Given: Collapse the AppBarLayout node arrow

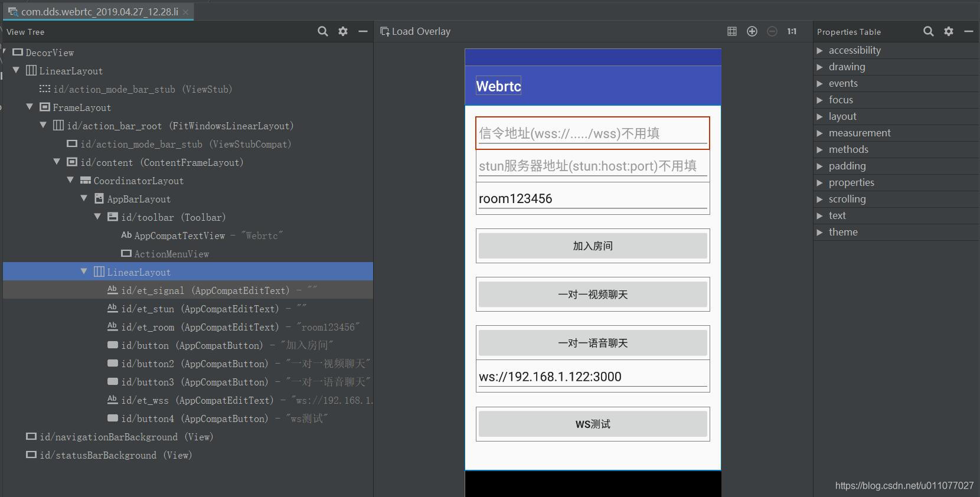Looking at the screenshot, I should coord(84,198).
